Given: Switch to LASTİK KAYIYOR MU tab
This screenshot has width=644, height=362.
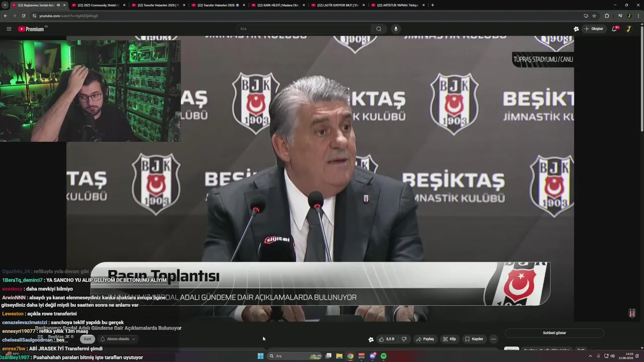Looking at the screenshot, I should 338,5.
